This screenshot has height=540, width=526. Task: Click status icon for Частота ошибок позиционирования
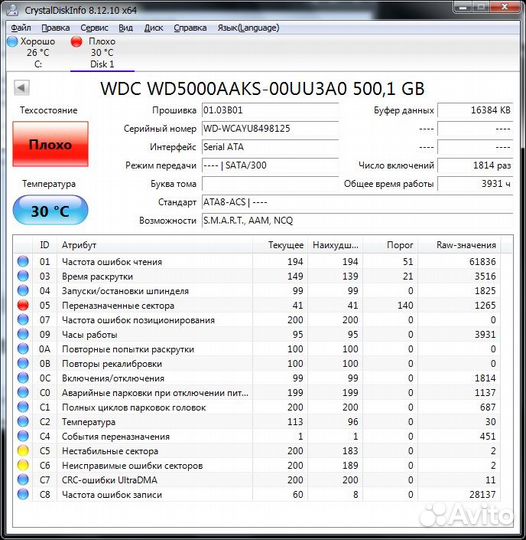coord(23,320)
